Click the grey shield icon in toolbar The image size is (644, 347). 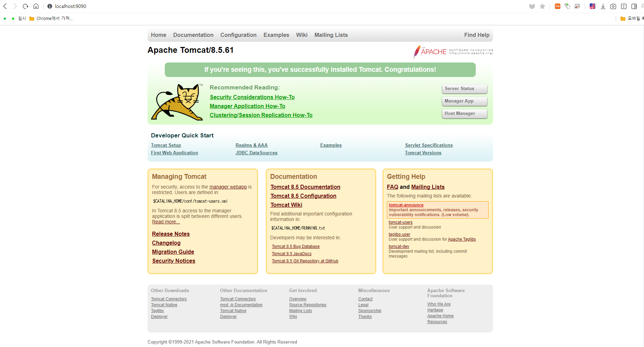point(532,6)
